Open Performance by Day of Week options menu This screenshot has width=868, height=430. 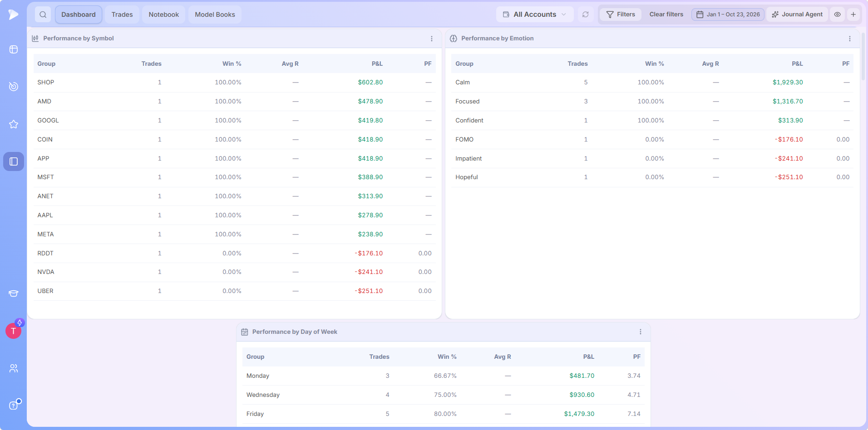pyautogui.click(x=641, y=332)
